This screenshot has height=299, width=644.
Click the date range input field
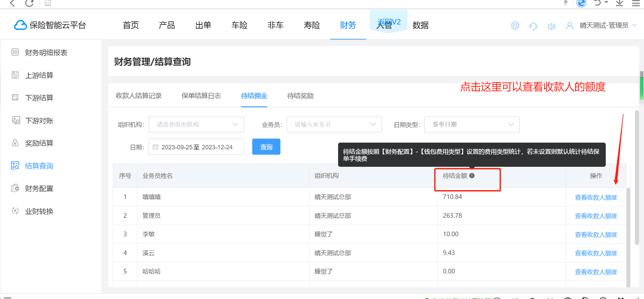(196, 147)
